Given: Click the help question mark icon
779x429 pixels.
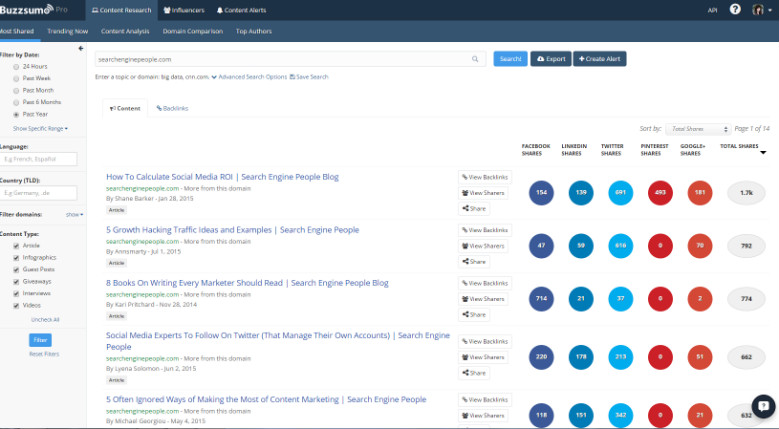Looking at the screenshot, I should pos(735,9).
